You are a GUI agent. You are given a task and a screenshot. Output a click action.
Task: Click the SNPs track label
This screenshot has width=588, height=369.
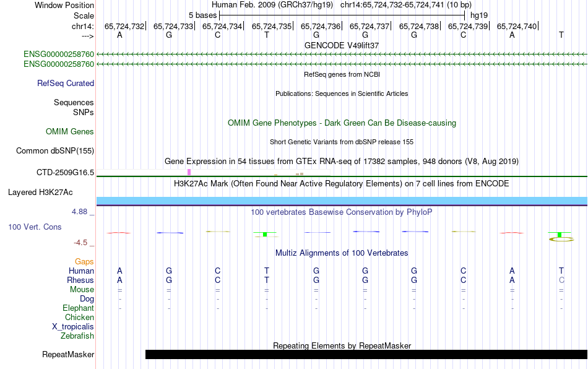(x=84, y=112)
